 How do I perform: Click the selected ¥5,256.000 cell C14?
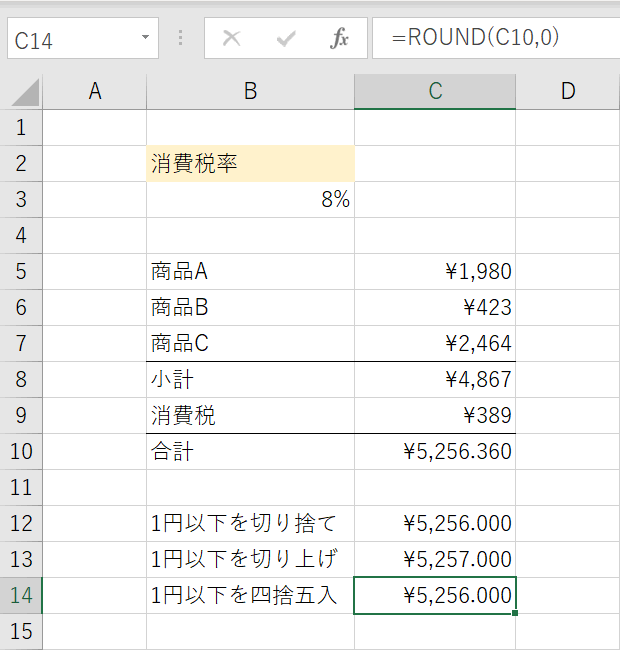[435, 596]
